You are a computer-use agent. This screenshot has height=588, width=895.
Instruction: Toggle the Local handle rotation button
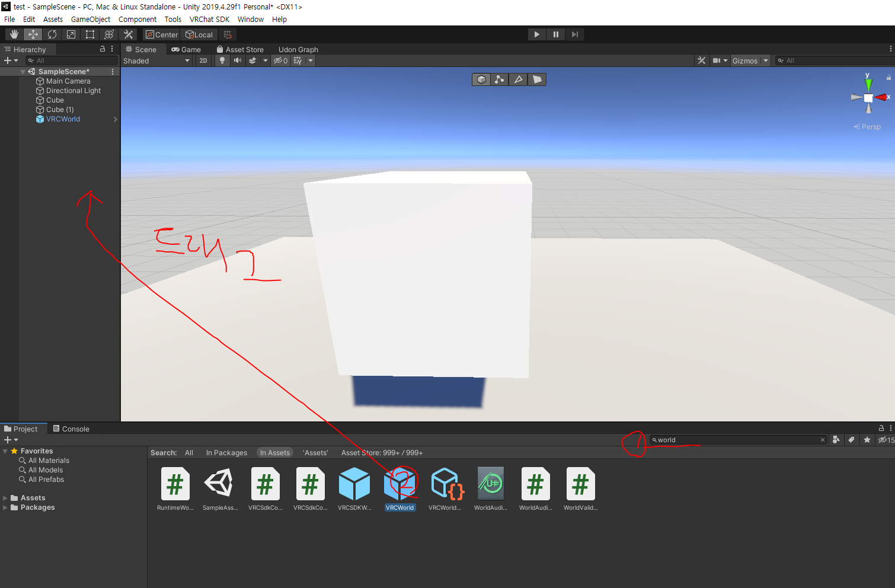pos(199,34)
